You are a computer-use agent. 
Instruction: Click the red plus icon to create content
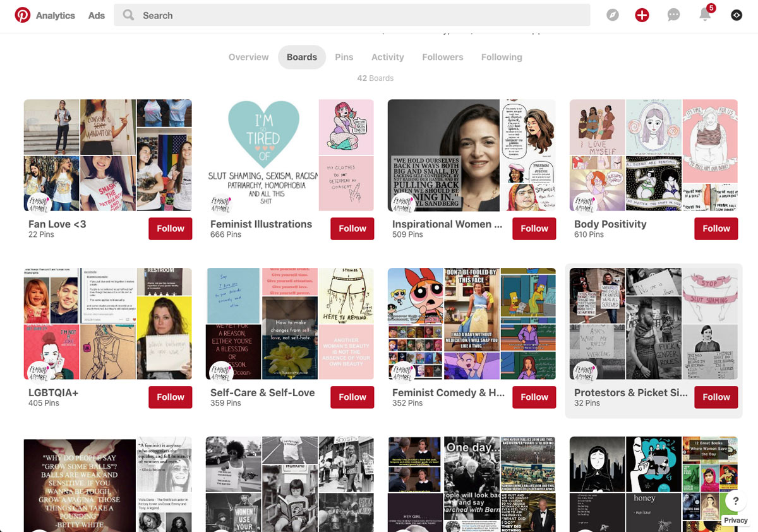pyautogui.click(x=642, y=15)
